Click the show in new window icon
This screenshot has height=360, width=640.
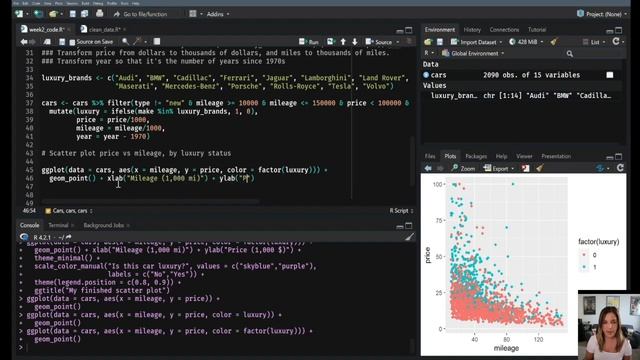pos(47,42)
